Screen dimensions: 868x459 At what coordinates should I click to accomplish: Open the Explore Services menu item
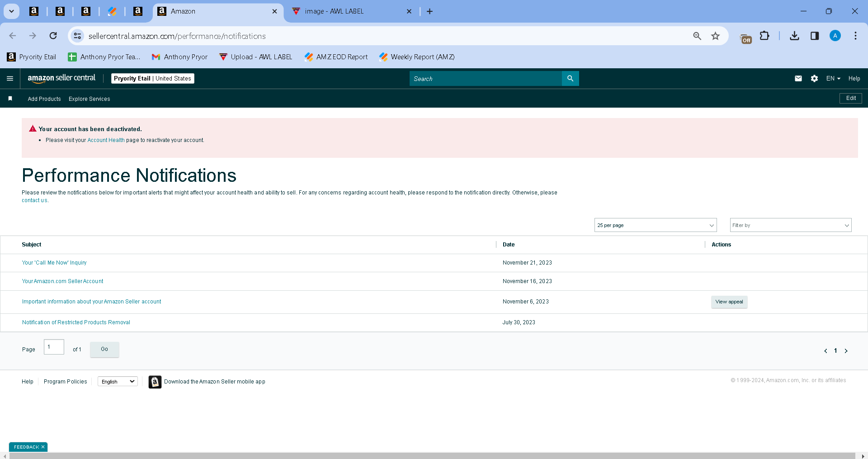90,99
